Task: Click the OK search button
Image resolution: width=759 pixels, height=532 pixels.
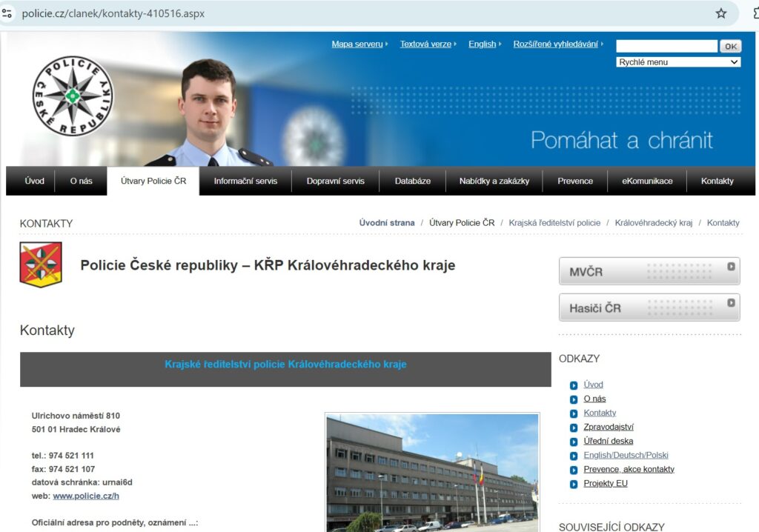Action: pos(730,46)
